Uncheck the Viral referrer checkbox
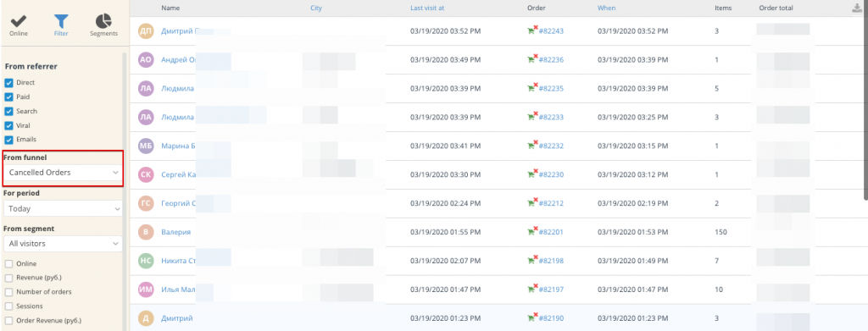 [8, 125]
